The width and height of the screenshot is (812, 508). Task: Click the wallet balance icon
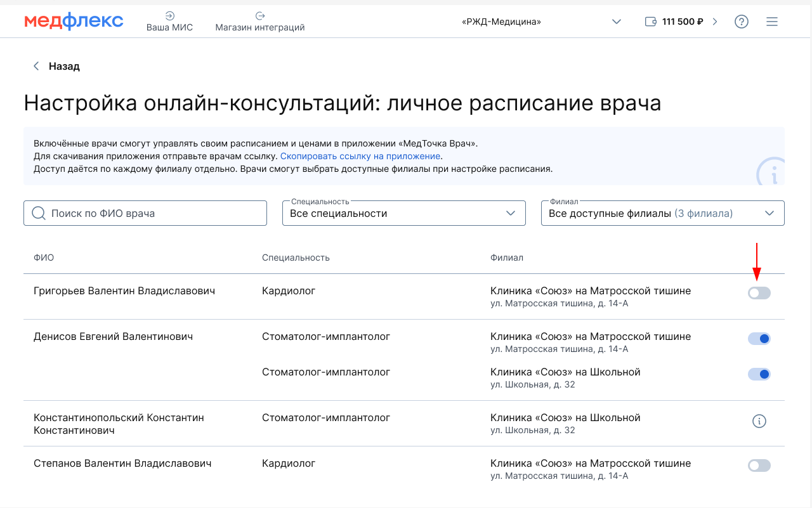(x=650, y=22)
